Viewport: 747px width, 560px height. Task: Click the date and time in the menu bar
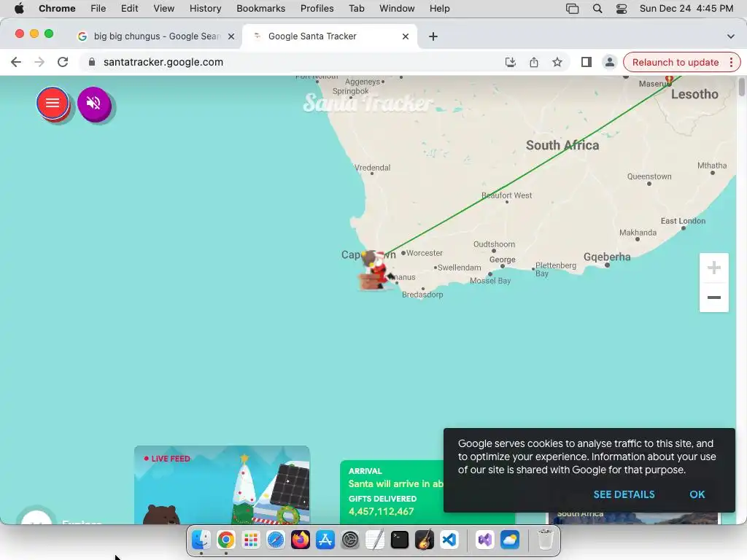(686, 9)
